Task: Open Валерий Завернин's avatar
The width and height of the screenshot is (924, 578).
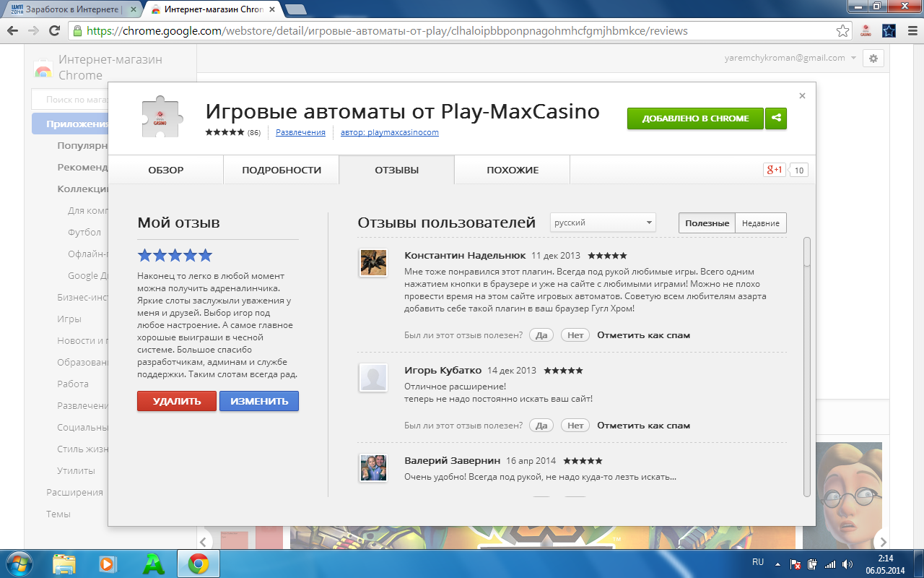Action: [373, 467]
